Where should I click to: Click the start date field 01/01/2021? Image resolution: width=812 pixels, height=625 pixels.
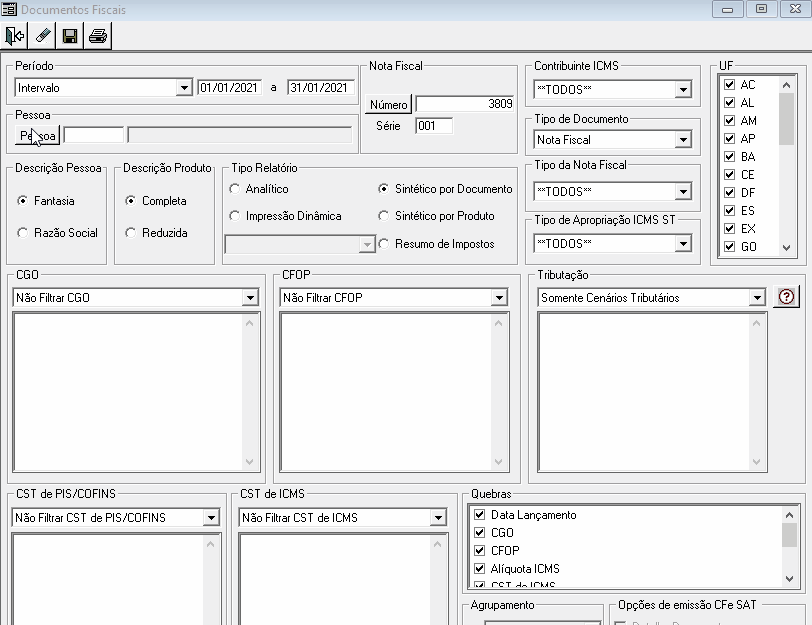(230, 88)
